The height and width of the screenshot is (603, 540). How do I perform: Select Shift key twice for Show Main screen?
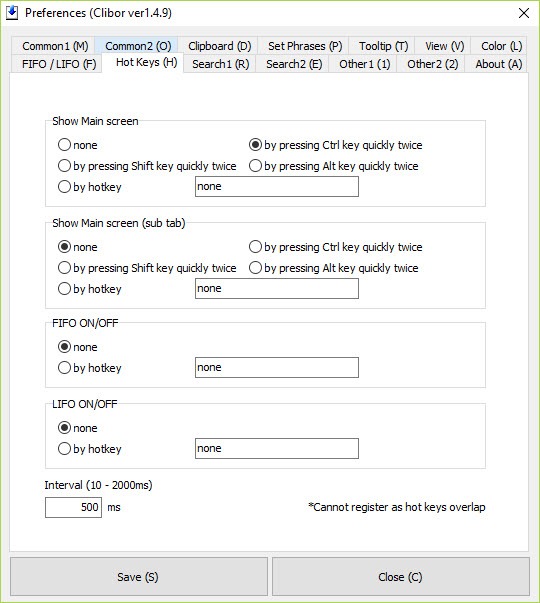(147, 166)
